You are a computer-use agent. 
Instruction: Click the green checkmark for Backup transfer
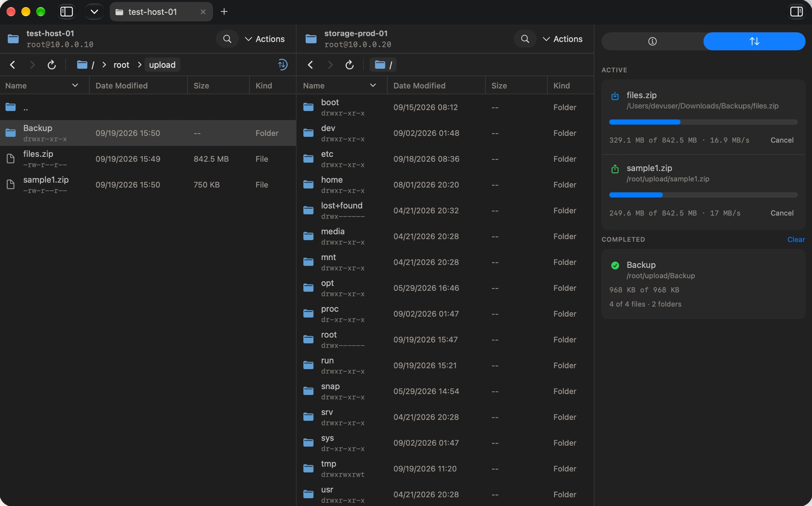point(615,265)
